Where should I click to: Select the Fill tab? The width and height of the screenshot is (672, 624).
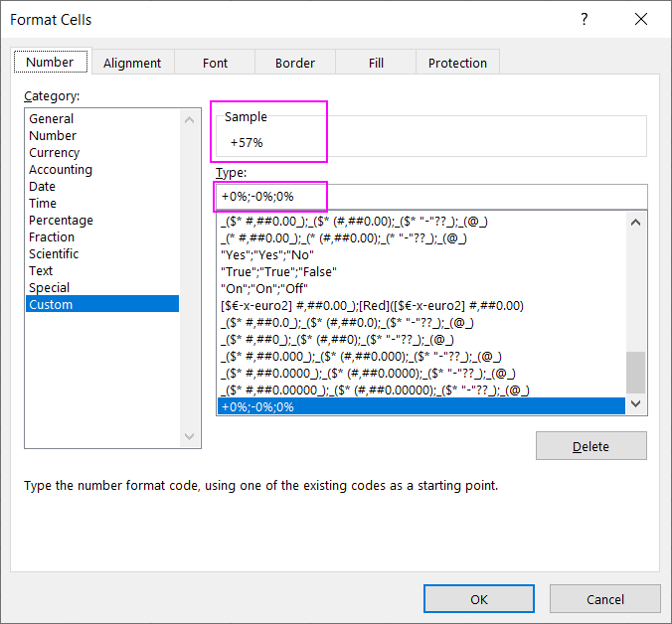[x=376, y=63]
